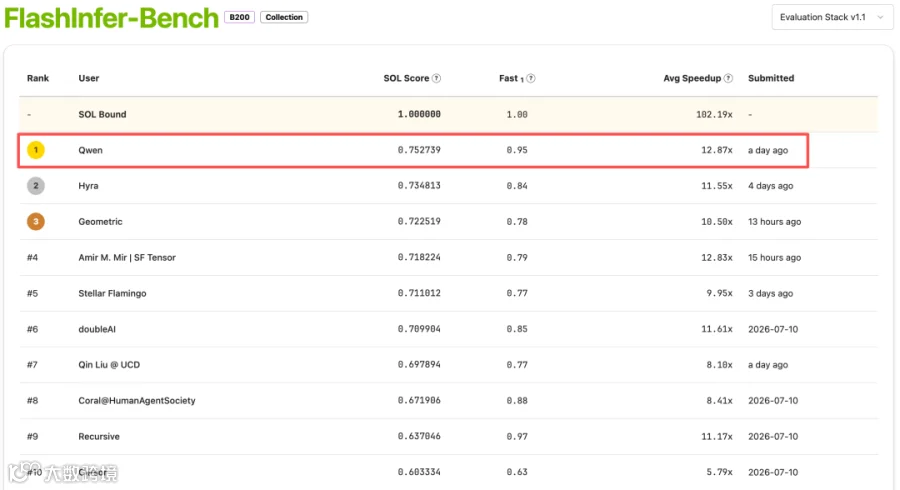Open the Hyra user entry
900x490 pixels.
[88, 186]
